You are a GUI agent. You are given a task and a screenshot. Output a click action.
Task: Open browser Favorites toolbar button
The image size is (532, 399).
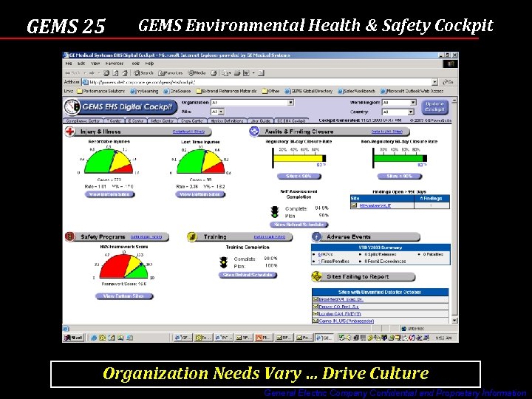click(x=171, y=73)
